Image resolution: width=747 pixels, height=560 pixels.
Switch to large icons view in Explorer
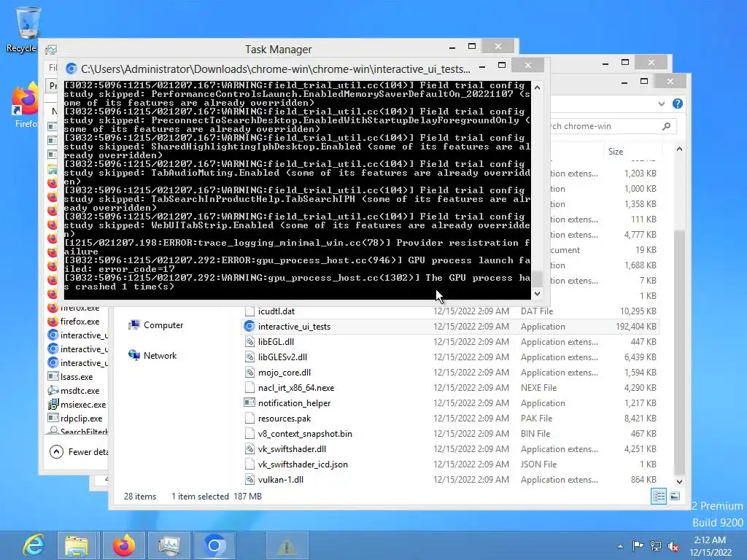coord(675,496)
